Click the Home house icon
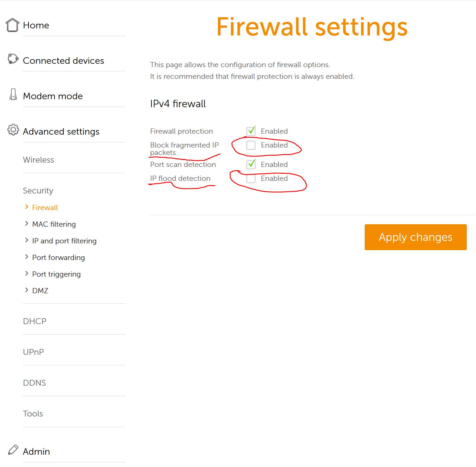This screenshot has width=476, height=467. pyautogui.click(x=12, y=25)
